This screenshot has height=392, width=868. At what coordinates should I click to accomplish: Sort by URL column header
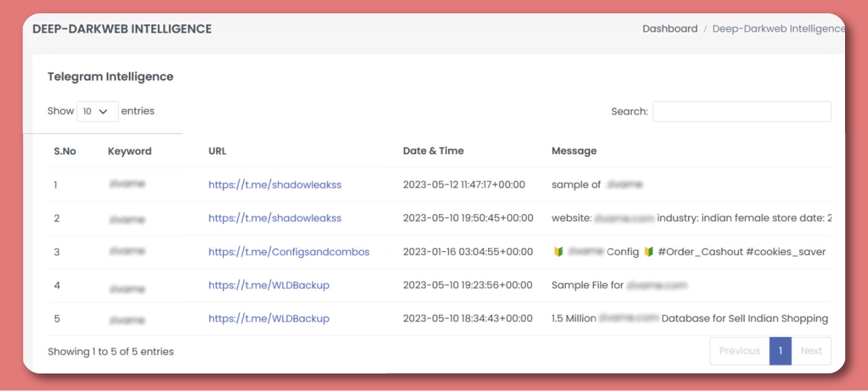coord(217,151)
